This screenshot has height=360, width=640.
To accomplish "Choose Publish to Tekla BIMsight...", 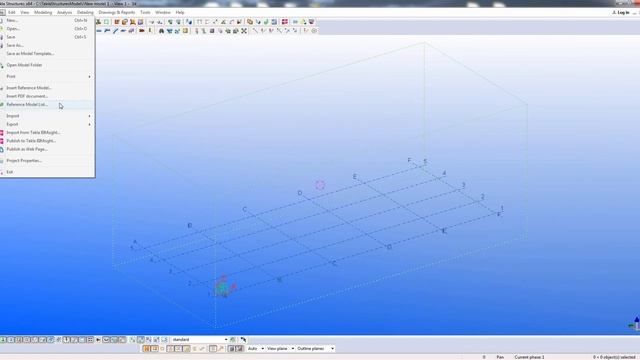I will point(47,141).
